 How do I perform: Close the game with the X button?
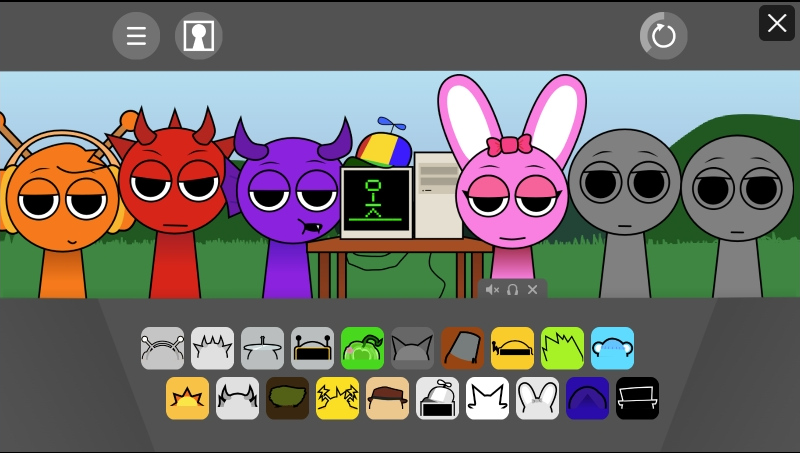776,23
